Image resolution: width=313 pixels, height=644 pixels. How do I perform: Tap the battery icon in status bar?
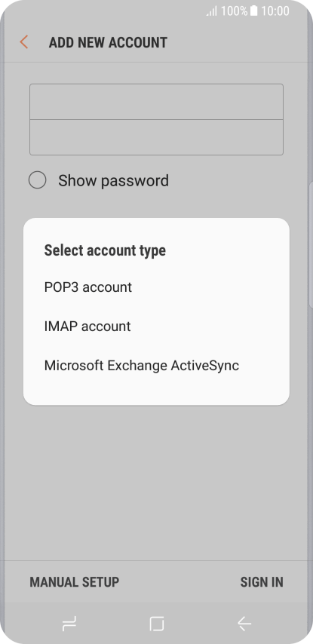tap(254, 11)
